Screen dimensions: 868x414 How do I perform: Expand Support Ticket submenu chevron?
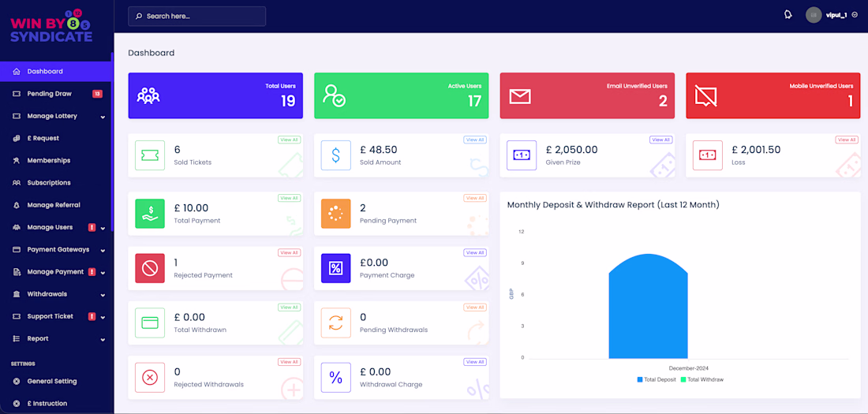tap(103, 317)
